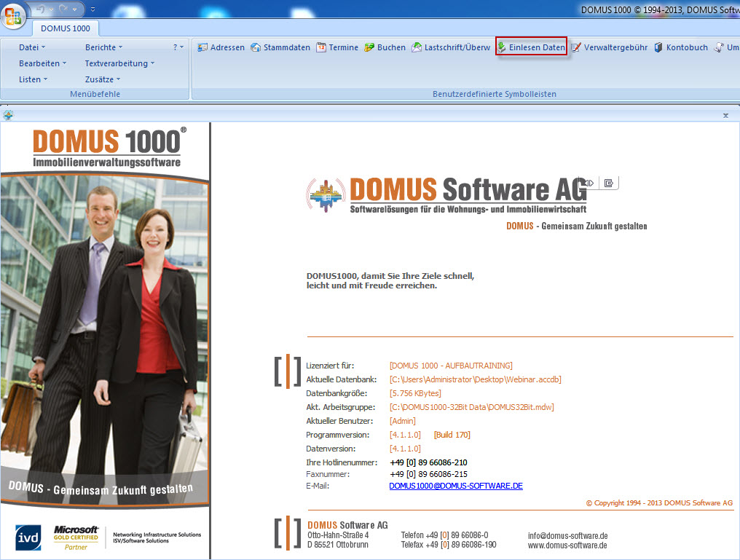Open Kontobuch toolbar button
740x560 pixels.
680,47
